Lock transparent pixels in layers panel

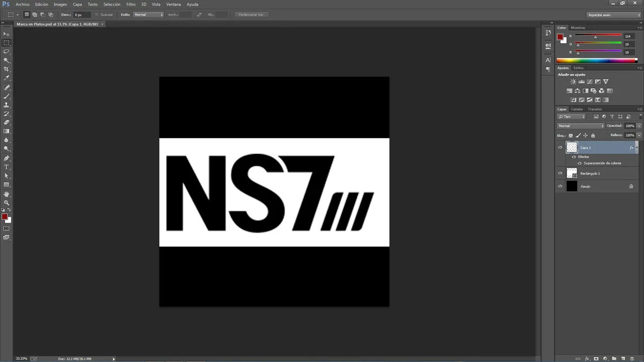[x=571, y=135]
